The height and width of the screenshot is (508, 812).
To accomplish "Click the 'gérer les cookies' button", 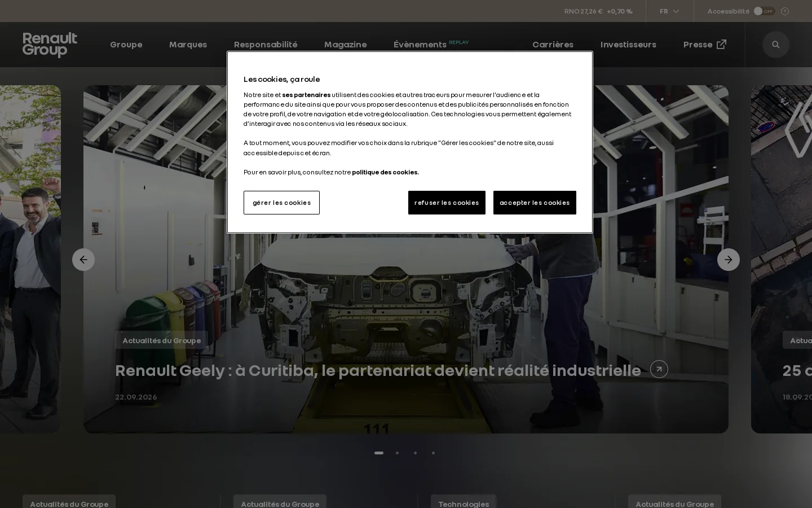I will point(281,203).
